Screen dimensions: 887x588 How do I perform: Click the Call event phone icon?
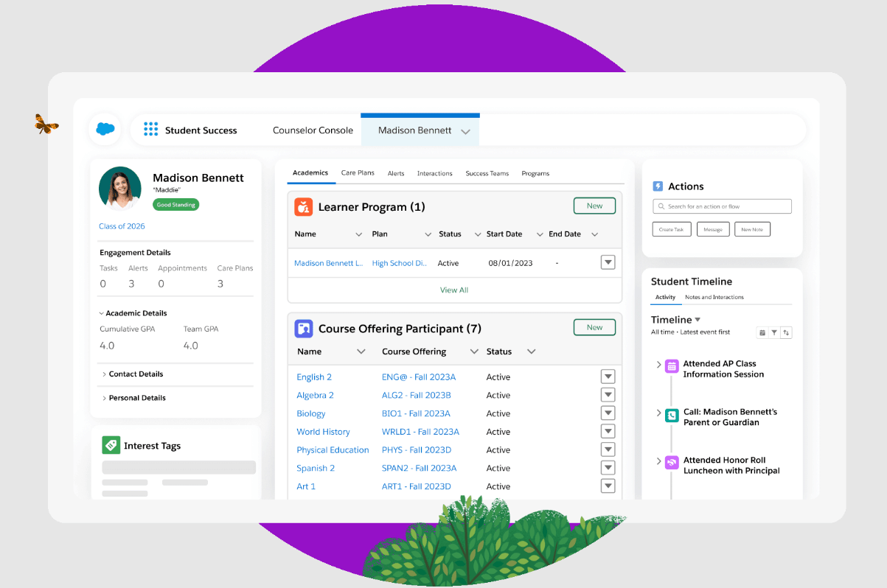point(671,416)
